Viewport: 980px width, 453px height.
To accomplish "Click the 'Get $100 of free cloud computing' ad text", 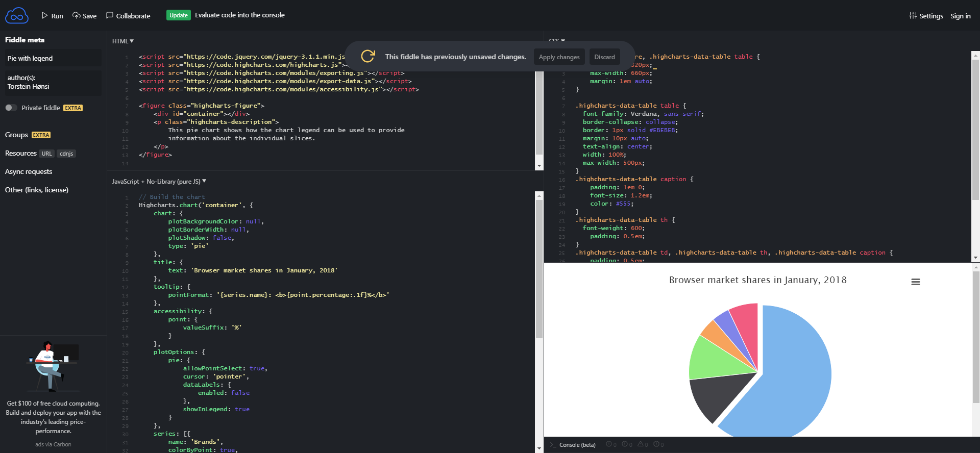I will click(53, 417).
